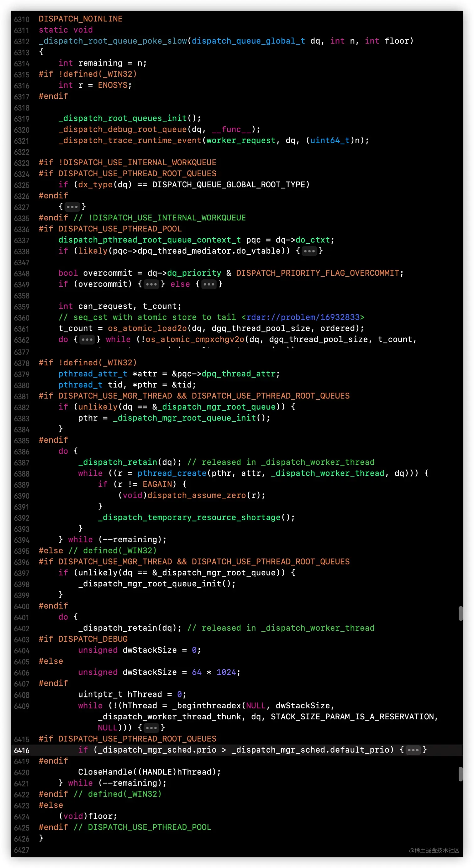Click pthread_create call on line 6388
The width and height of the screenshot is (474, 868).
pyautogui.click(x=172, y=473)
